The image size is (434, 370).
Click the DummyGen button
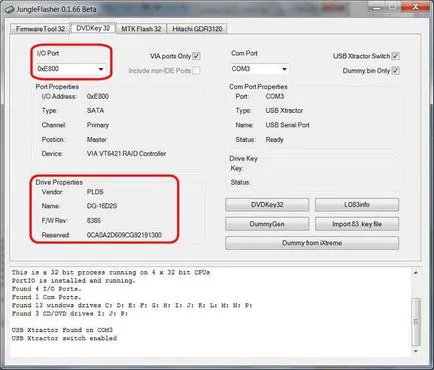pos(267,224)
